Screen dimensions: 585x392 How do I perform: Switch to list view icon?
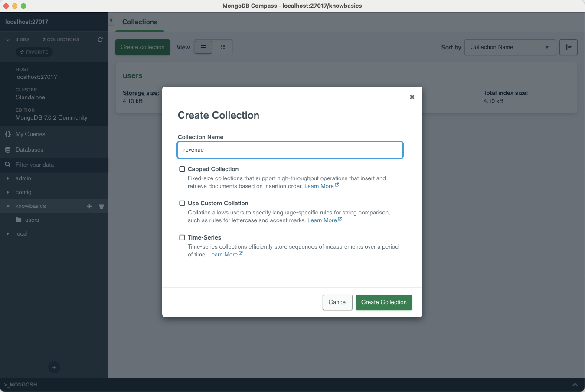coord(203,47)
